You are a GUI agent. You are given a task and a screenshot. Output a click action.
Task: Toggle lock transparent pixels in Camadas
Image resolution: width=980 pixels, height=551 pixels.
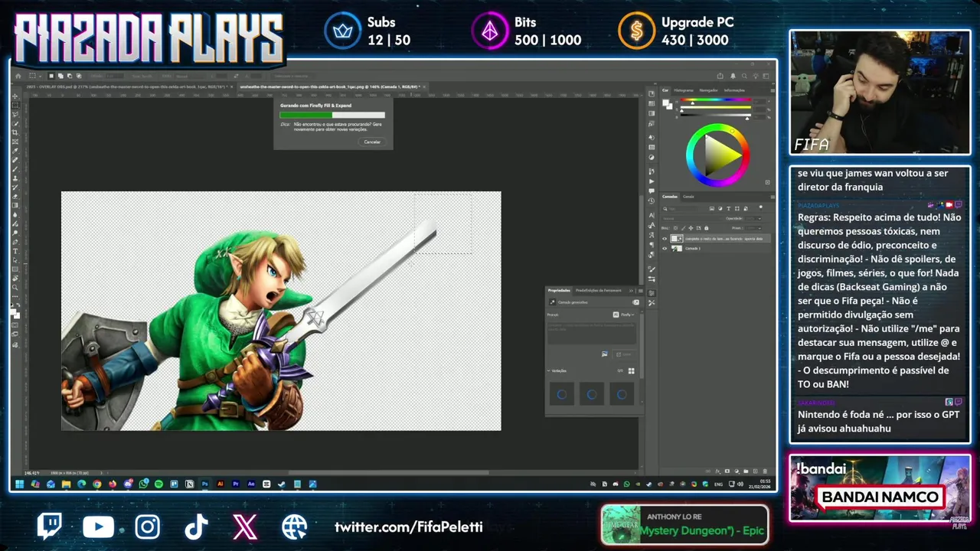pyautogui.click(x=675, y=228)
